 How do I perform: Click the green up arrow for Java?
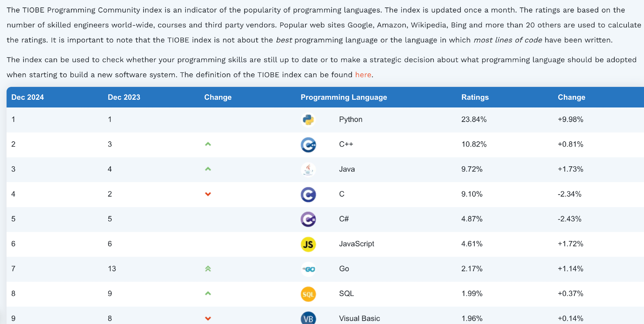[208, 169]
